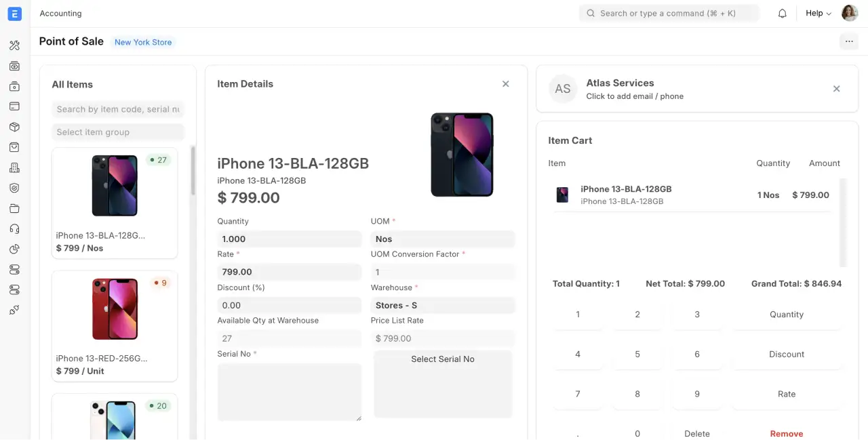Select the iPhone 13-RED-256GB item thumbnail
This screenshot has height=440, width=868.
(115, 309)
